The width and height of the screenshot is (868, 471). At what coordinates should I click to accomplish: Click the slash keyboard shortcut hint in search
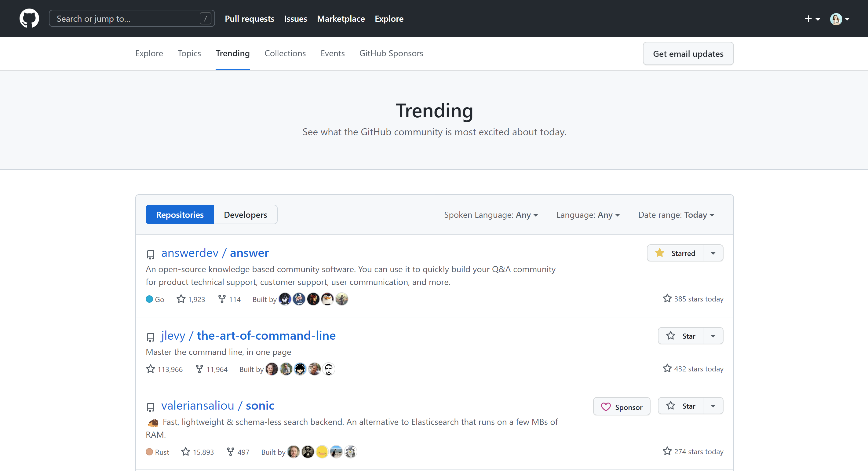tap(205, 19)
